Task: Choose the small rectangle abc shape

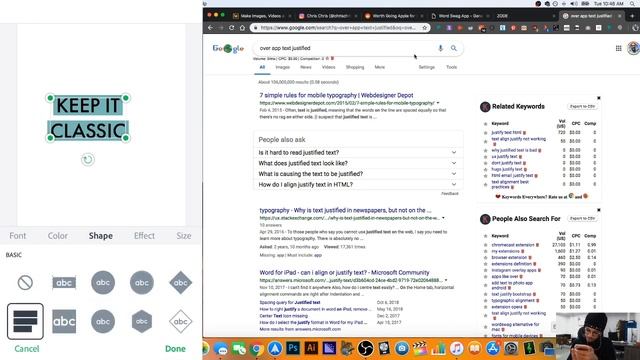Action: coord(64,282)
